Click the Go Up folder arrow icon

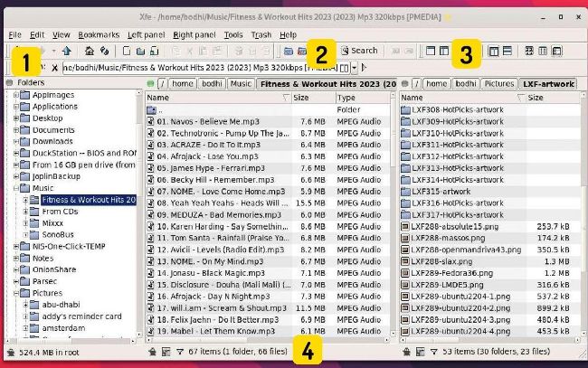69,52
